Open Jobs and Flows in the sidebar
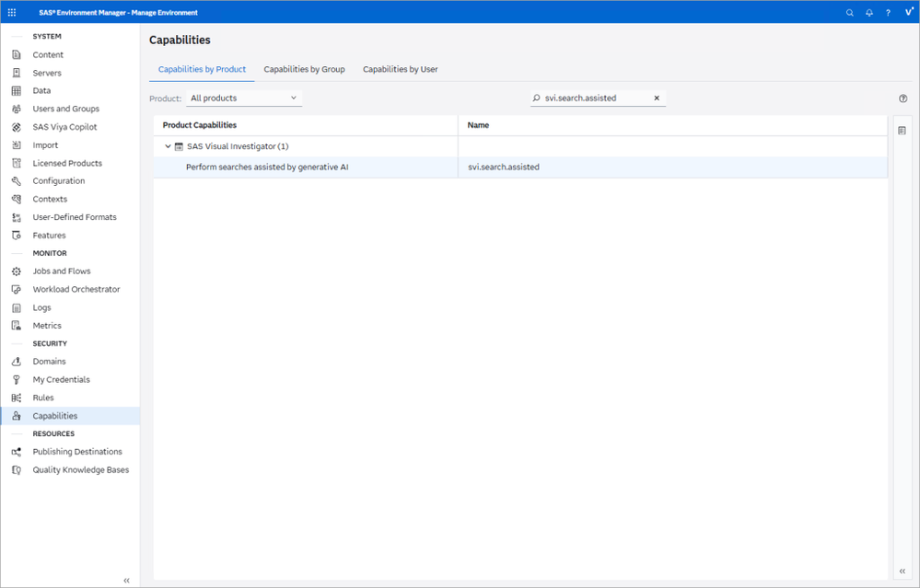Screen dimensions: 920x588 (62, 271)
